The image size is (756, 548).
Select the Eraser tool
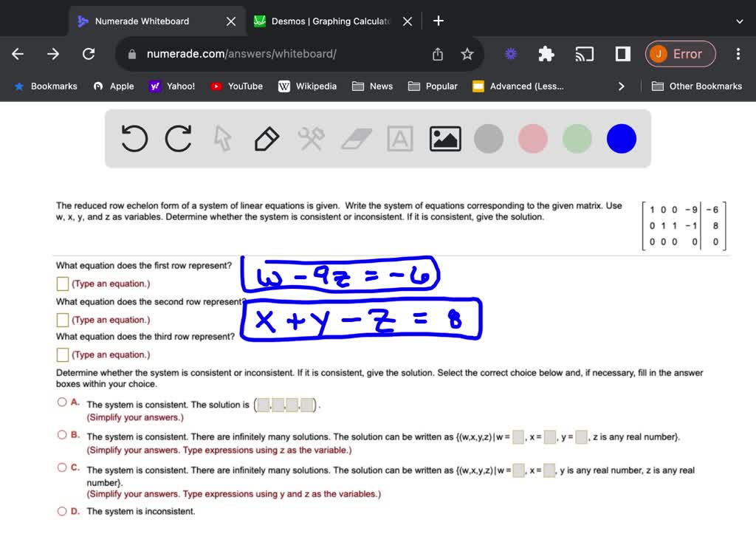click(x=356, y=138)
